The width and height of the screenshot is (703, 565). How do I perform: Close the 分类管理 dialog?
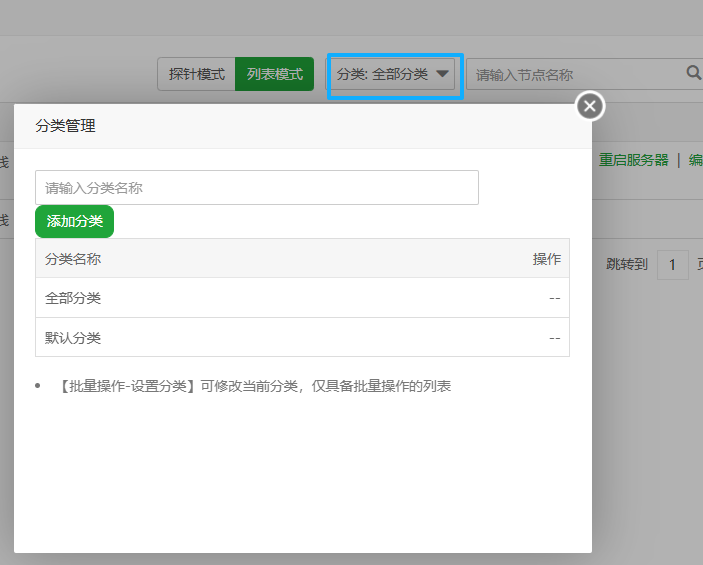tap(590, 105)
